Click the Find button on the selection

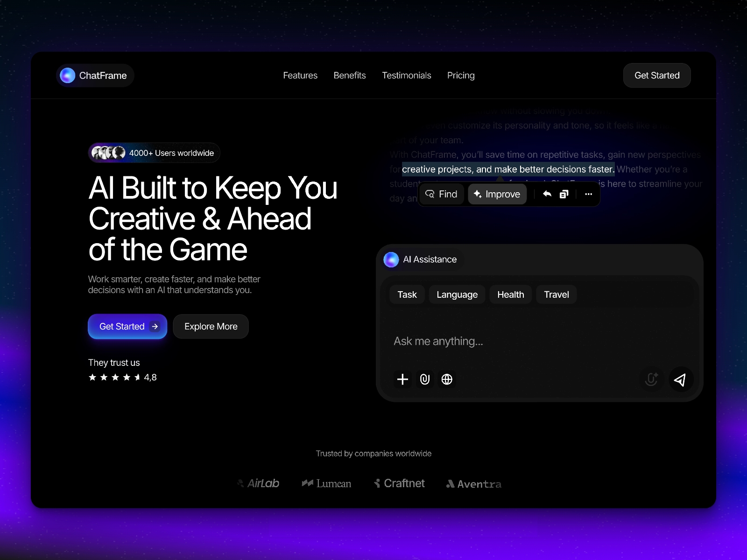tap(441, 194)
